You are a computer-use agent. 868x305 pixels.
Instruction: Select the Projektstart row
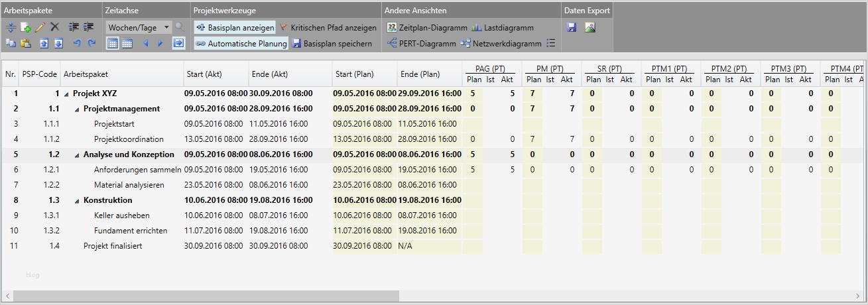click(x=434, y=124)
